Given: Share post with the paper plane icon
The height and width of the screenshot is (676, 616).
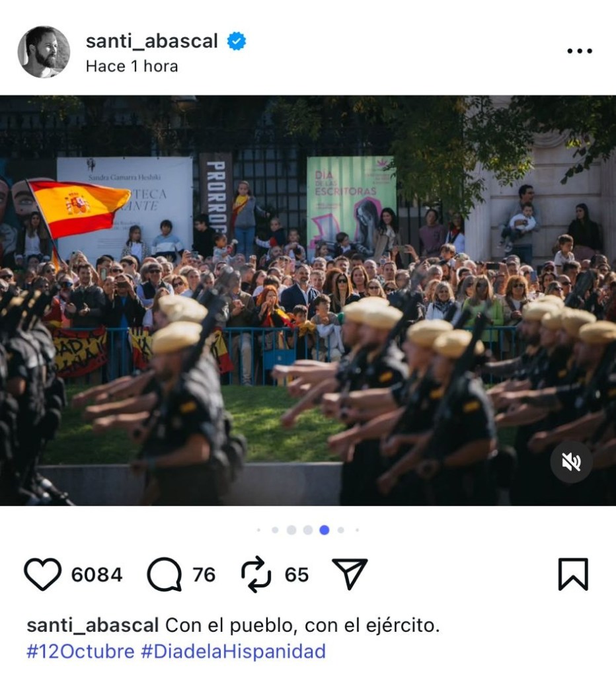Looking at the screenshot, I should coord(350,574).
